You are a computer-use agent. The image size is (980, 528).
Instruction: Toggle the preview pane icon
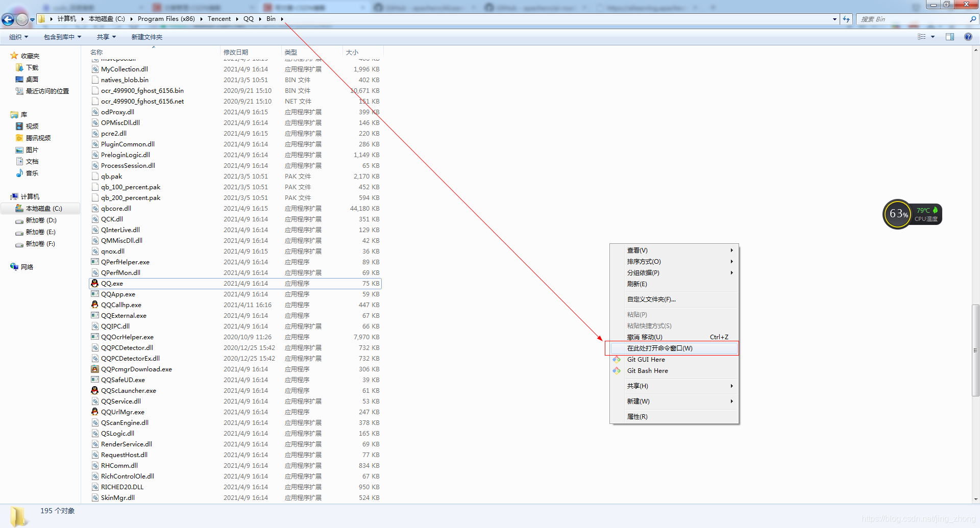pos(950,37)
